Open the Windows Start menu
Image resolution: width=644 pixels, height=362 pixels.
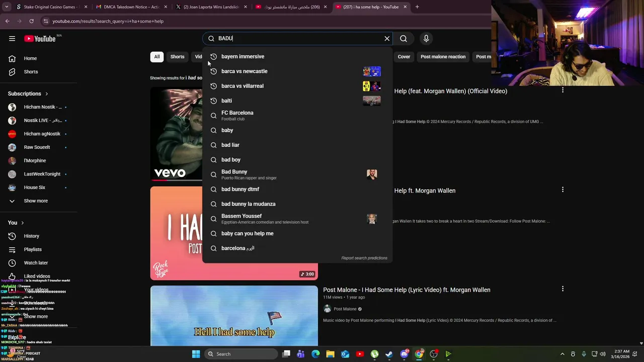click(x=196, y=354)
